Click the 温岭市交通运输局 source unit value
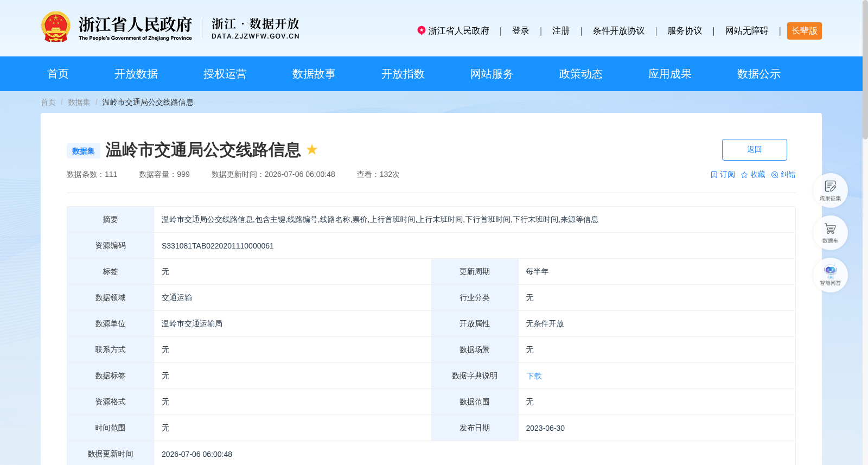This screenshot has width=868, height=465. 192,324
